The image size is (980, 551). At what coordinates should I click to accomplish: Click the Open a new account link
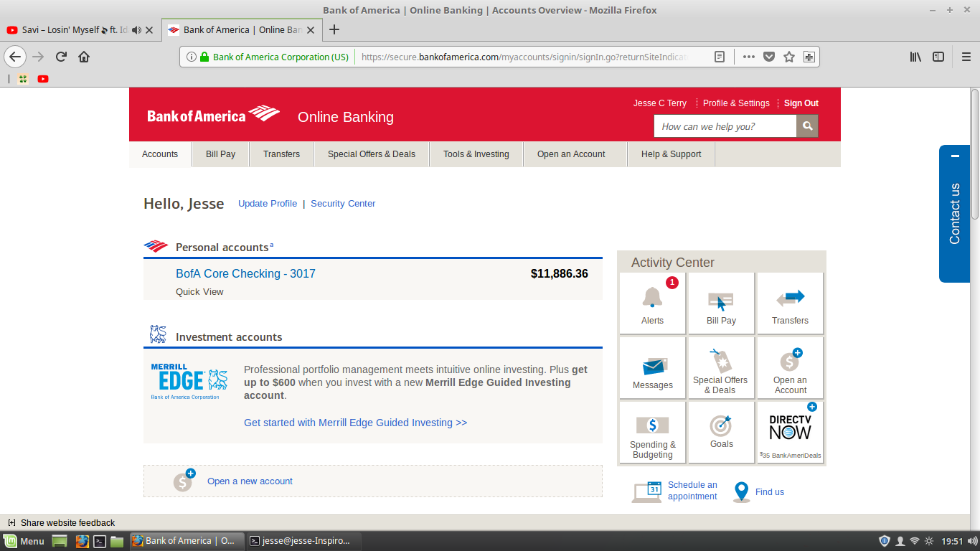250,481
